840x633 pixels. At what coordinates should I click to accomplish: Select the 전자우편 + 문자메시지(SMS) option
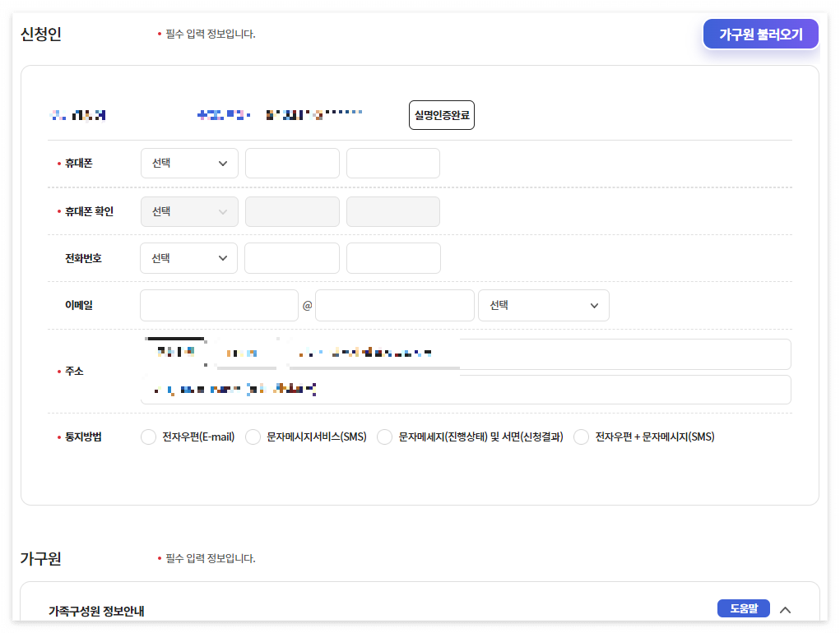click(x=581, y=437)
